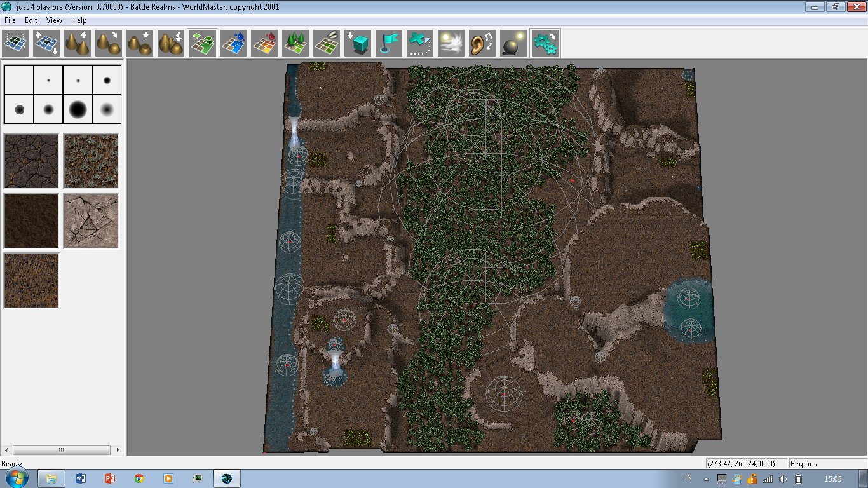868x488 pixels.
Task: Click the Regions status bar pane
Action: pos(827,464)
